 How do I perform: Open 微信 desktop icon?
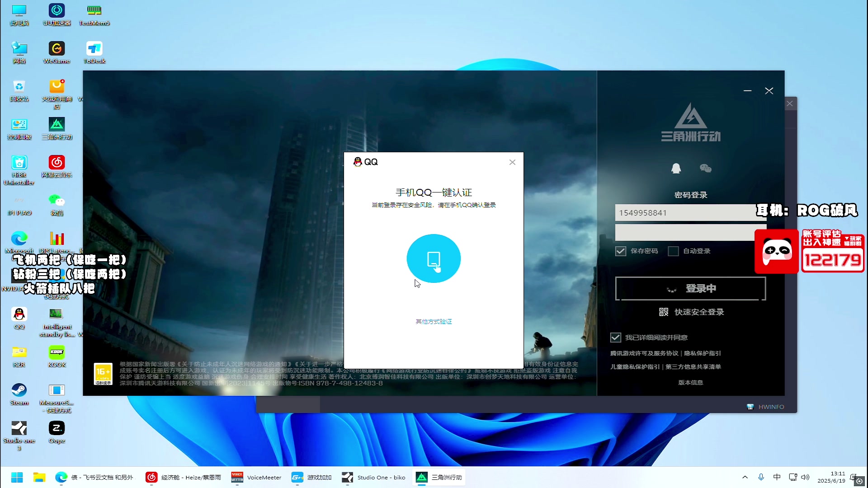[x=57, y=205]
